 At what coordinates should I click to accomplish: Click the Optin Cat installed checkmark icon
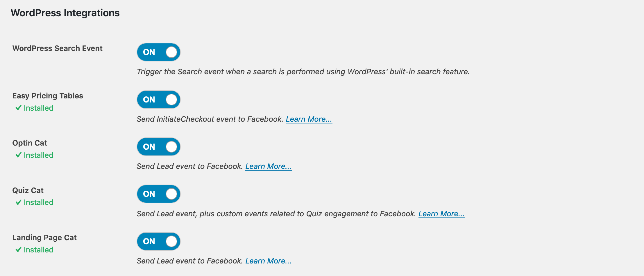[19, 155]
